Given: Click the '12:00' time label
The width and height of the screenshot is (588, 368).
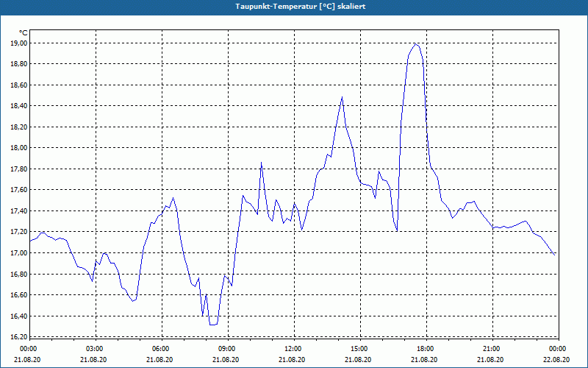Looking at the screenshot, I should (292, 349).
